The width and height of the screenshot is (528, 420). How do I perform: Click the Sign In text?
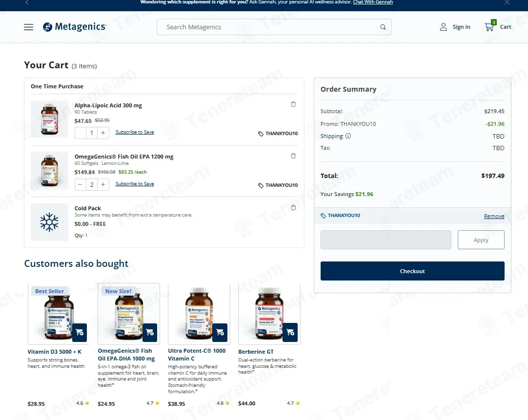pyautogui.click(x=461, y=27)
